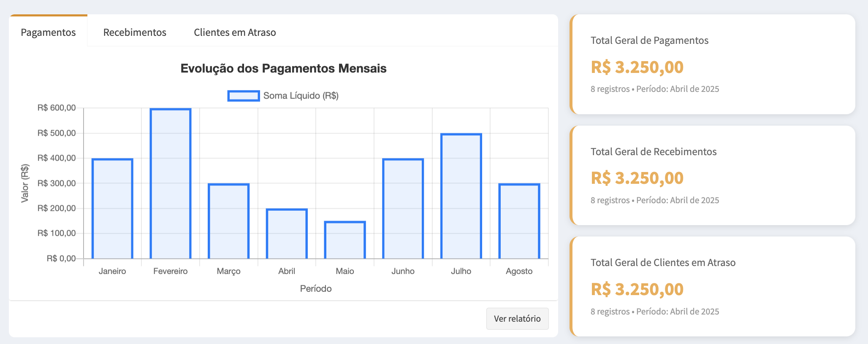Viewport: 868px width, 344px height.
Task: Select the Clientes em Atraso tab
Action: (235, 32)
